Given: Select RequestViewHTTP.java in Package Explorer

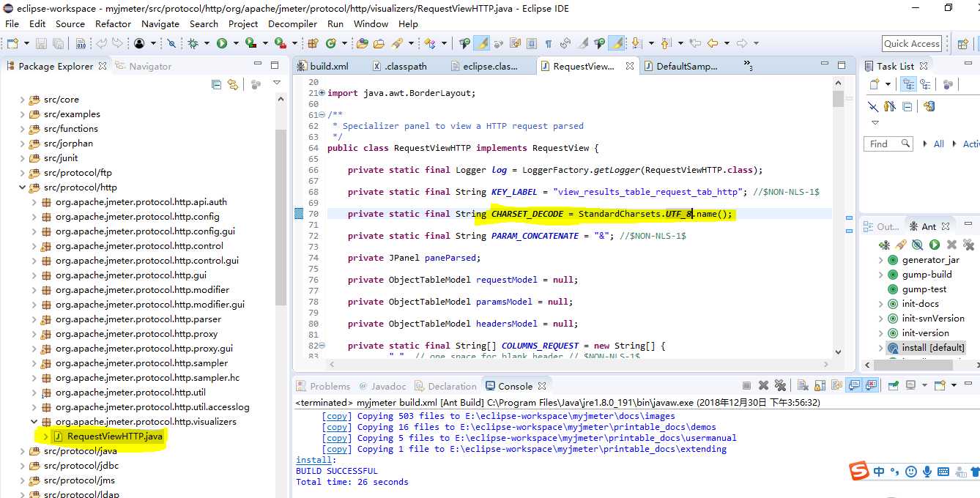Looking at the screenshot, I should (115, 436).
